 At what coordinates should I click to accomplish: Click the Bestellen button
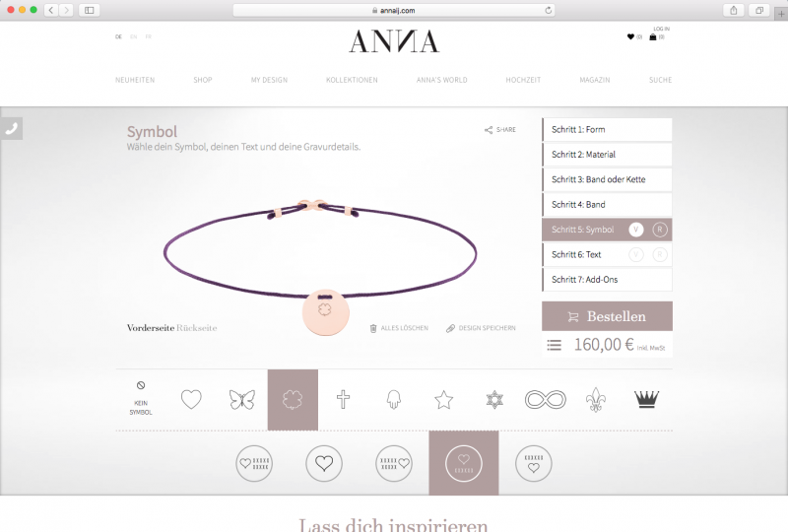[x=607, y=316]
